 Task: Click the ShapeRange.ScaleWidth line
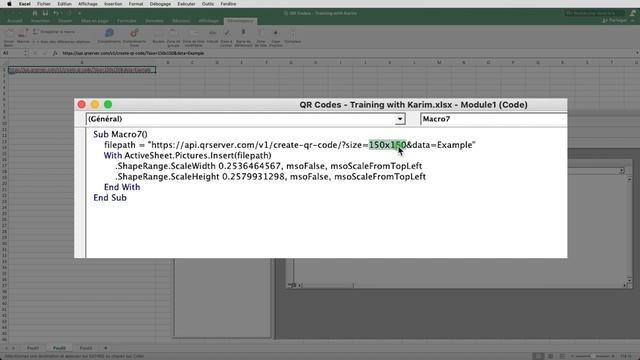point(269,166)
